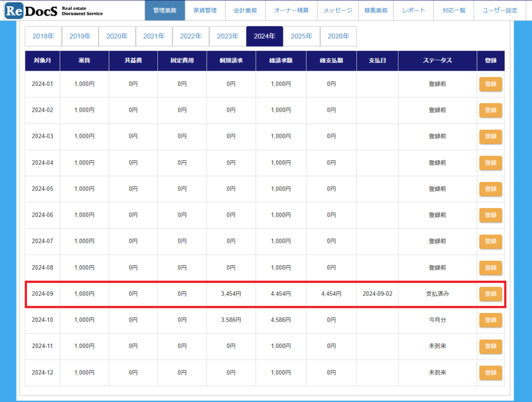Click 未到来 status in 2024-12 row
Screen dimensions: 532x402
tap(437, 372)
